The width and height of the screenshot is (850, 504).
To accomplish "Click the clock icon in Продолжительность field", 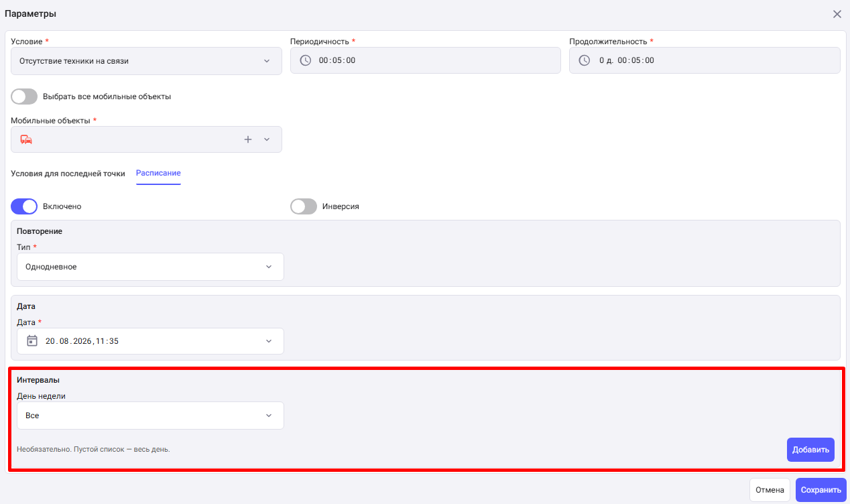I will [584, 60].
